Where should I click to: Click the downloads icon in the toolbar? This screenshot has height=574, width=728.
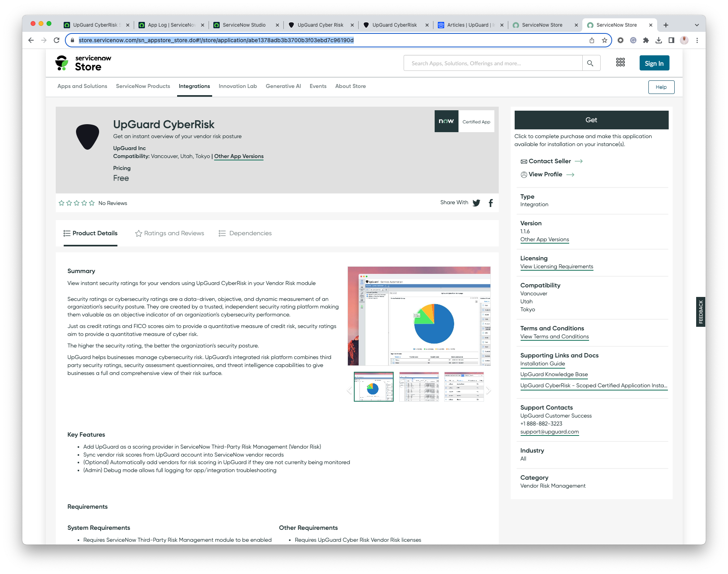pyautogui.click(x=659, y=40)
